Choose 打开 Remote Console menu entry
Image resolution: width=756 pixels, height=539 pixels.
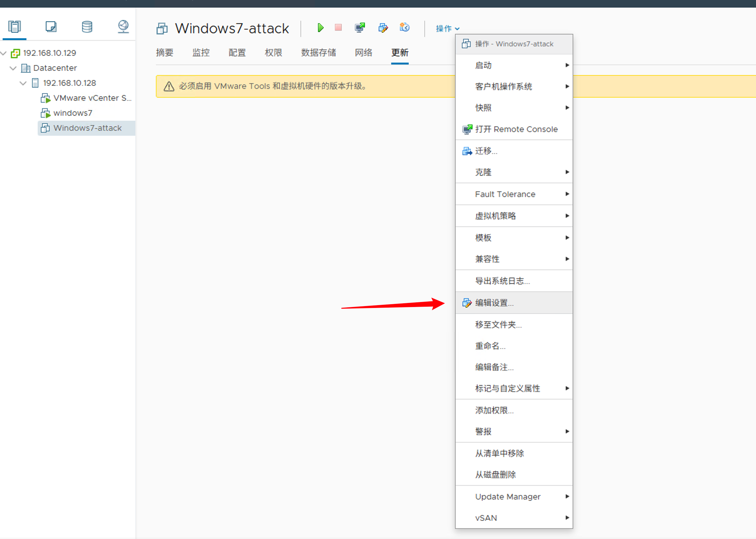[x=516, y=129]
